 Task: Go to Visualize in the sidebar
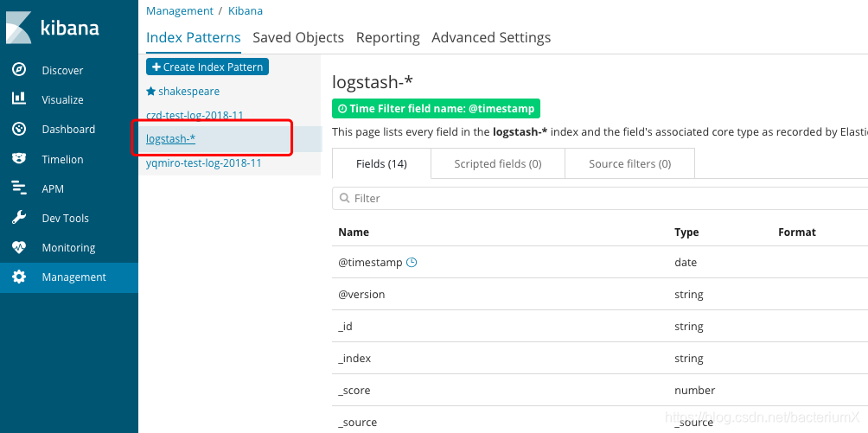[x=62, y=99]
